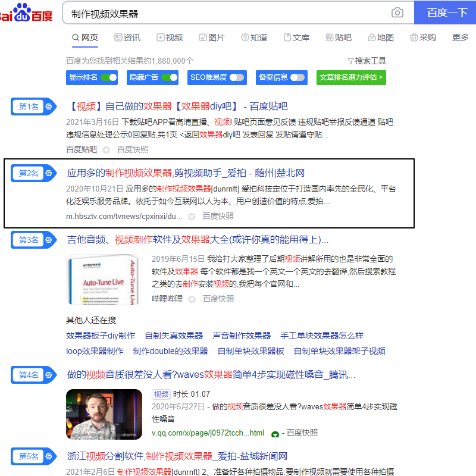Search related query 效果器板子diy制作
Screen dimensions: 476x476
point(101,336)
